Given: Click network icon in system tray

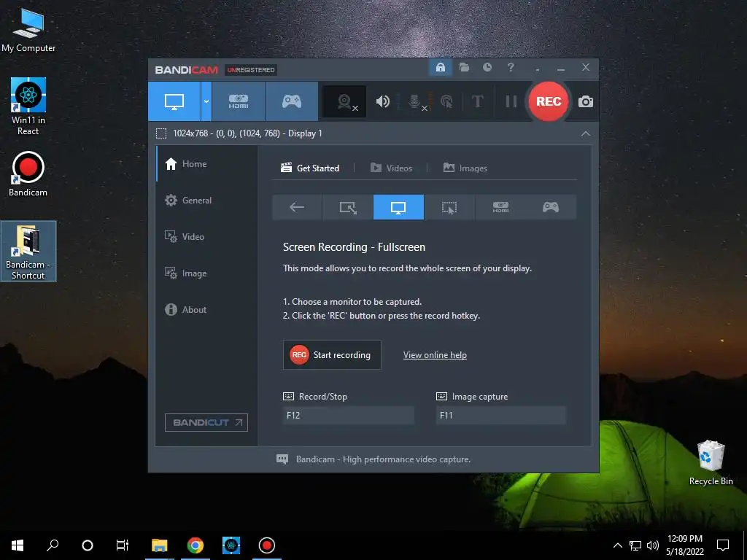Looking at the screenshot, I should click(635, 545).
